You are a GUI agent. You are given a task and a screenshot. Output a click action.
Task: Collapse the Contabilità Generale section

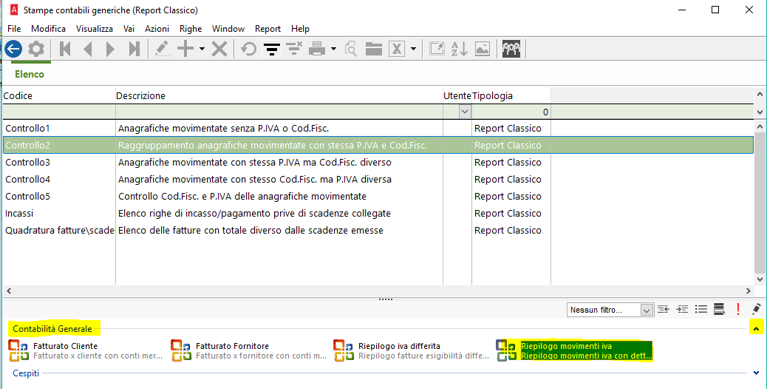[756, 329]
